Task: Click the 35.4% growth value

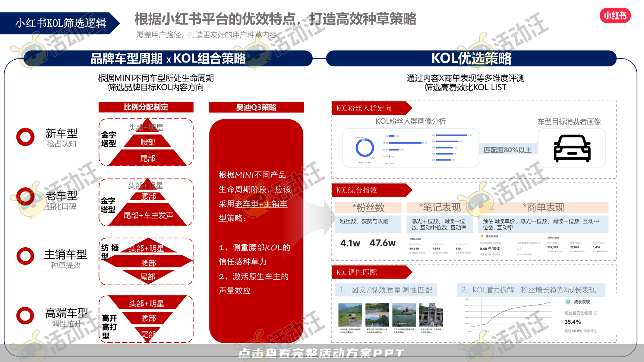Action: pos(572,322)
